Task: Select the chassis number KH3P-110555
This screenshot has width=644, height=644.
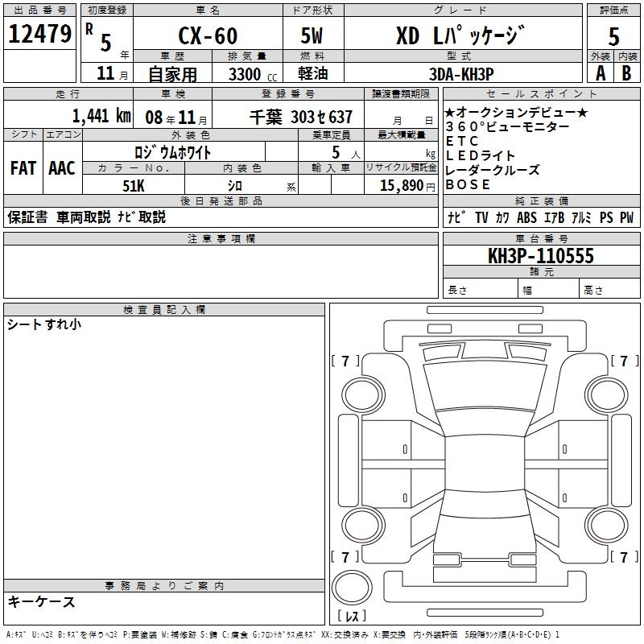Action: tap(541, 256)
